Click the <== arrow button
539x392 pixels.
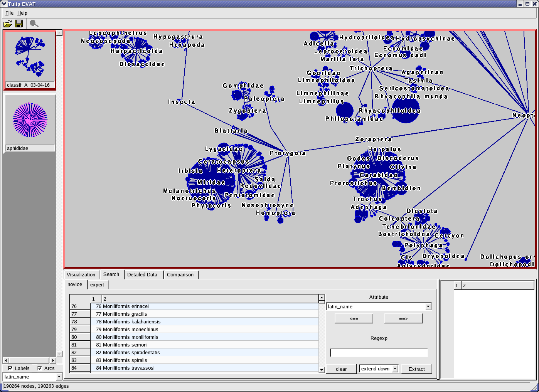point(354,319)
